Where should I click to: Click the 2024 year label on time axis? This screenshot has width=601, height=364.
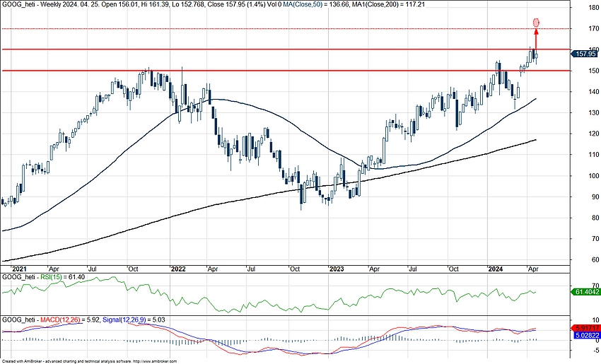tap(495, 269)
